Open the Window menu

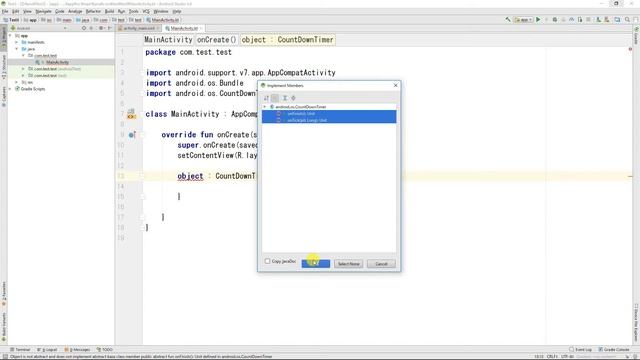coord(161,11)
